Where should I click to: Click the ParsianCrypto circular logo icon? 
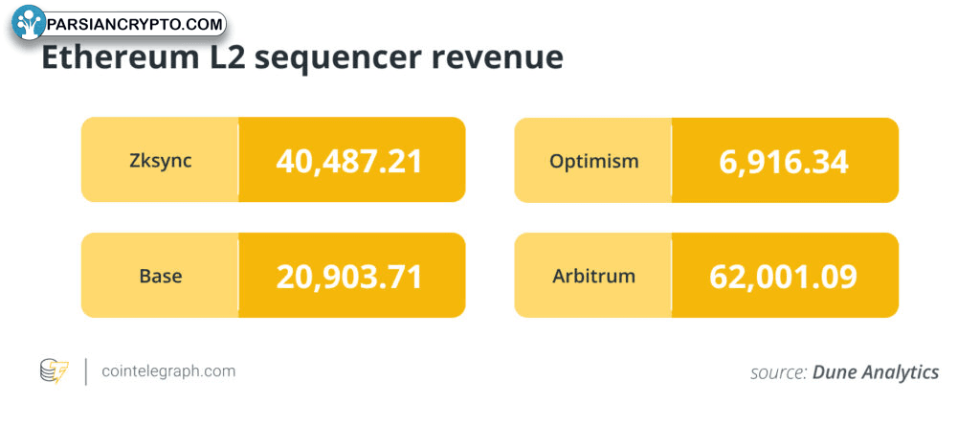coord(29,23)
